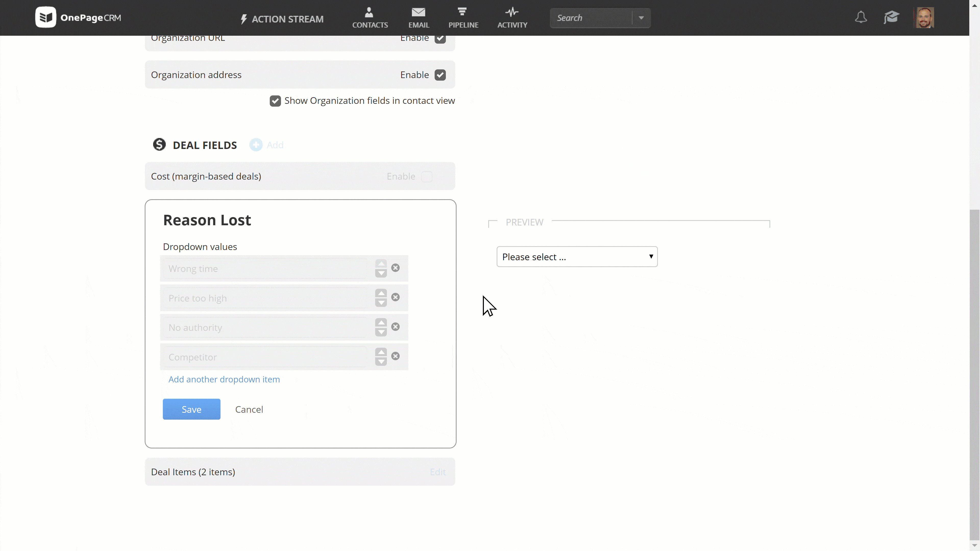Cancel editing Reason Lost
This screenshot has width=980, height=551.
click(x=249, y=409)
